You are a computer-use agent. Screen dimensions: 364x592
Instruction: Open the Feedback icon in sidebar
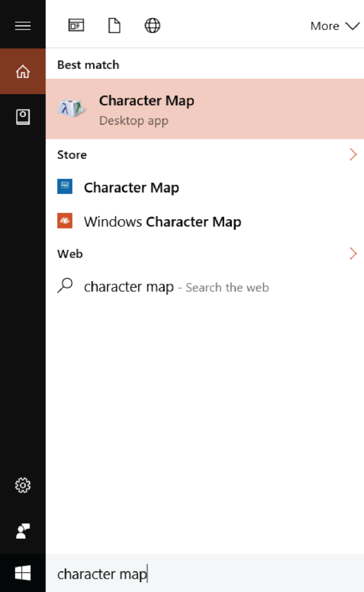[x=23, y=531]
